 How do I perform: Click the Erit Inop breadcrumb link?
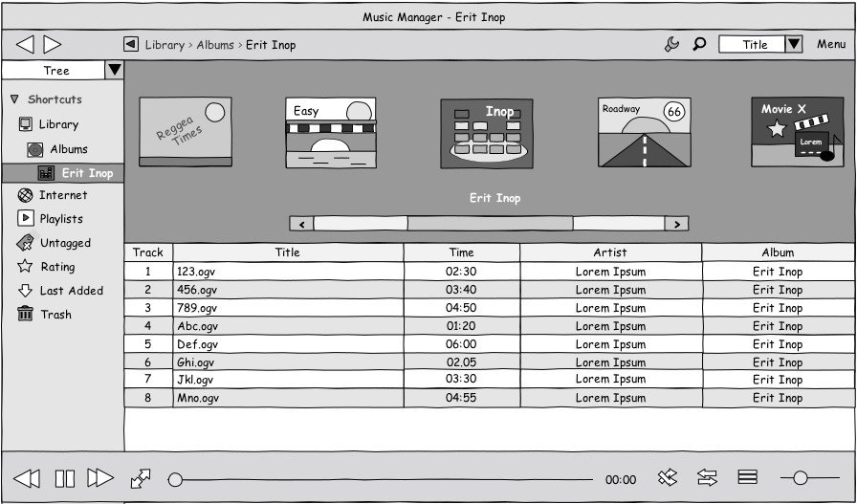(271, 45)
